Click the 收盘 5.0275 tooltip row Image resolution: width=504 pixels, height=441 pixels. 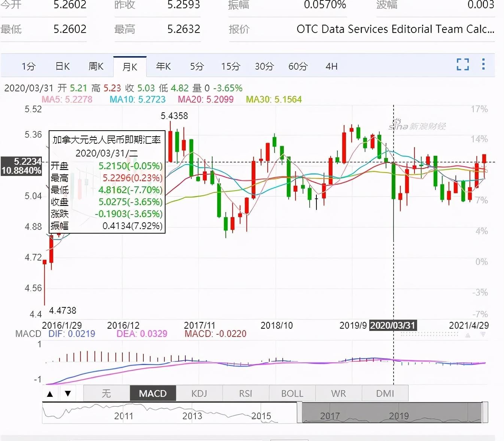[107, 202]
